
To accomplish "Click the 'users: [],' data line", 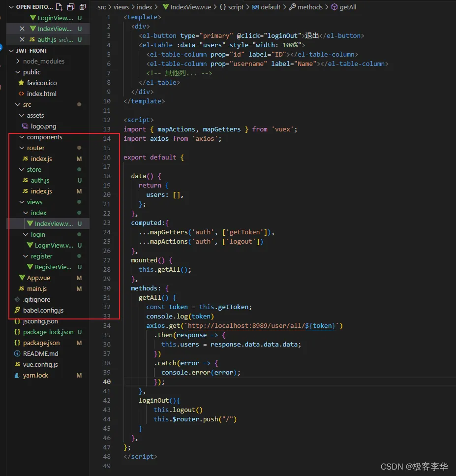I will pyautogui.click(x=165, y=195).
